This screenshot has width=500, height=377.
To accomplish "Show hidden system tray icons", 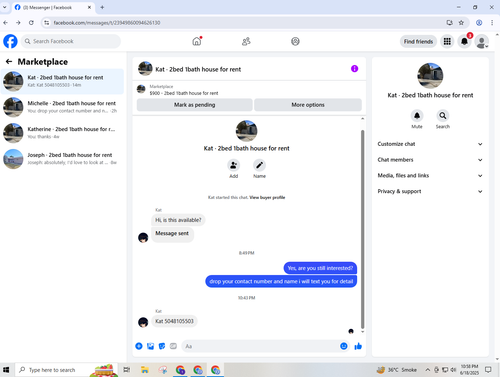I will [427, 370].
